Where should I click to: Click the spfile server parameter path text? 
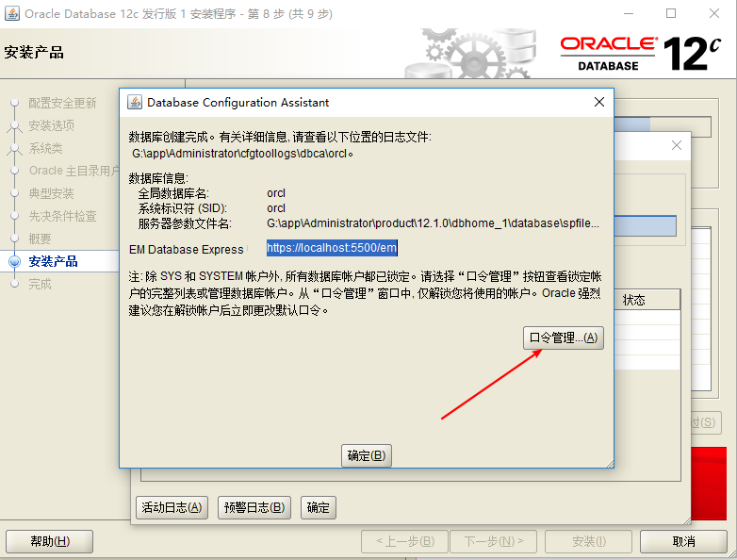[433, 223]
